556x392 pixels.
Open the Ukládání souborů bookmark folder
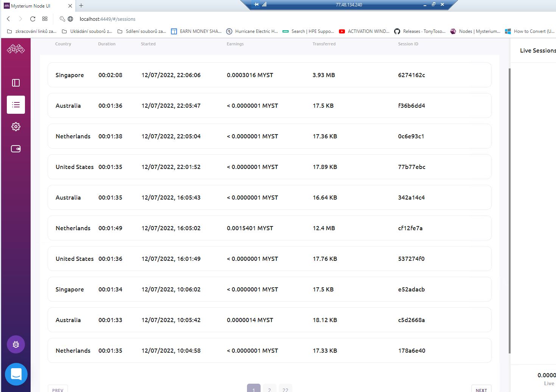[87, 31]
